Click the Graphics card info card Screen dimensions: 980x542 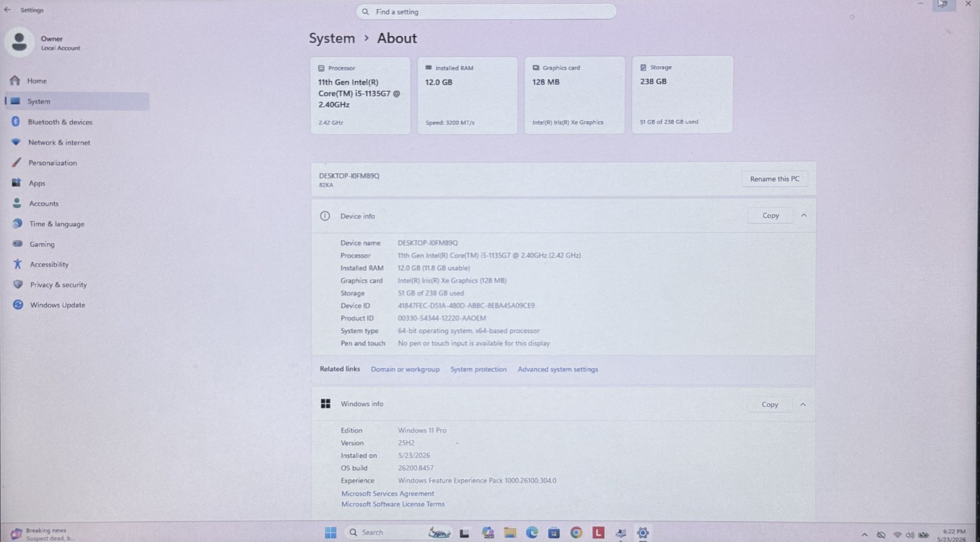(575, 95)
